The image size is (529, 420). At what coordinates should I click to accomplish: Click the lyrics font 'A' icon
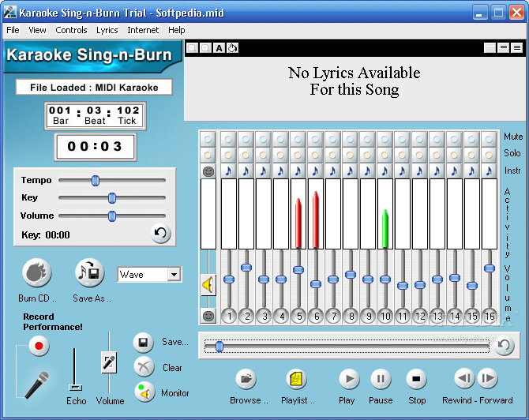click(x=219, y=48)
